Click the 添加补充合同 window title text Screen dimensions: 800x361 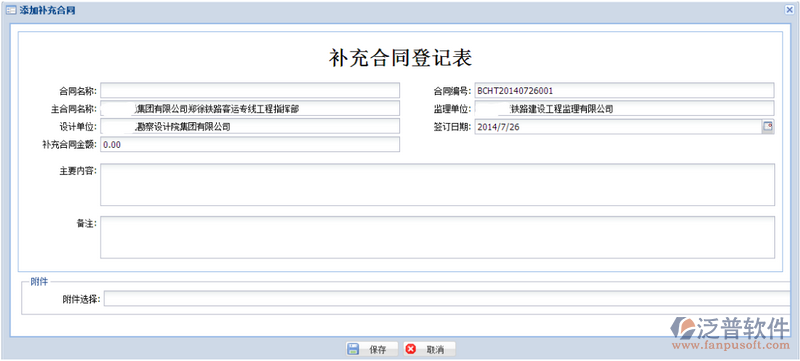47,10
